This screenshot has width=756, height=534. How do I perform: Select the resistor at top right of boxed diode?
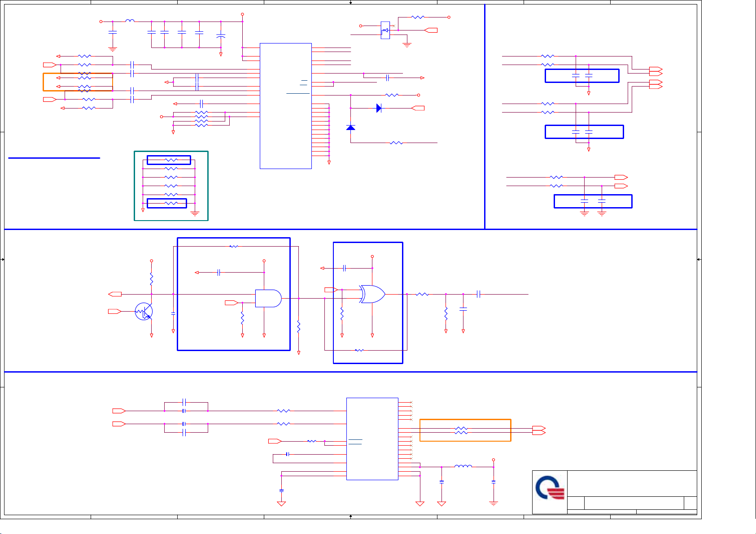[x=418, y=17]
